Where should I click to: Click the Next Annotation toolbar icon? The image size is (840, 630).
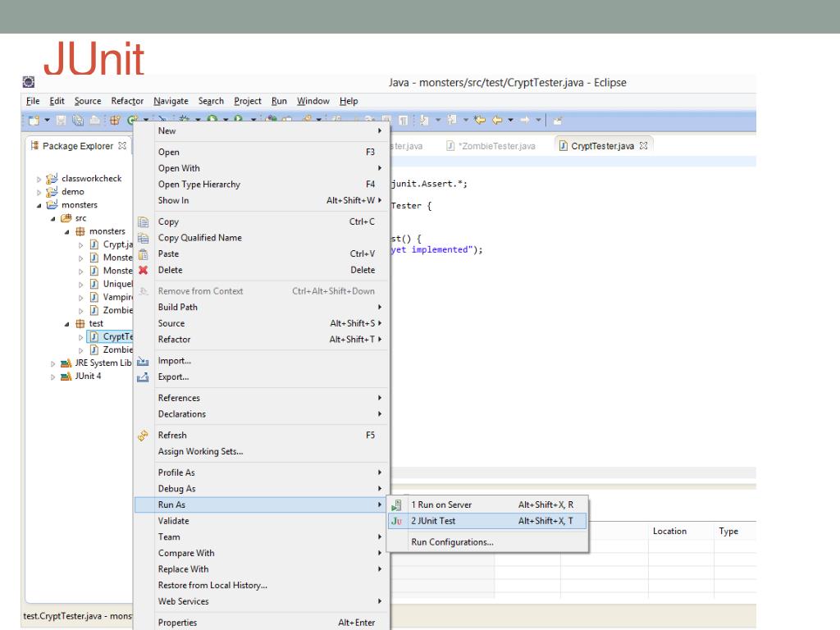[424, 120]
